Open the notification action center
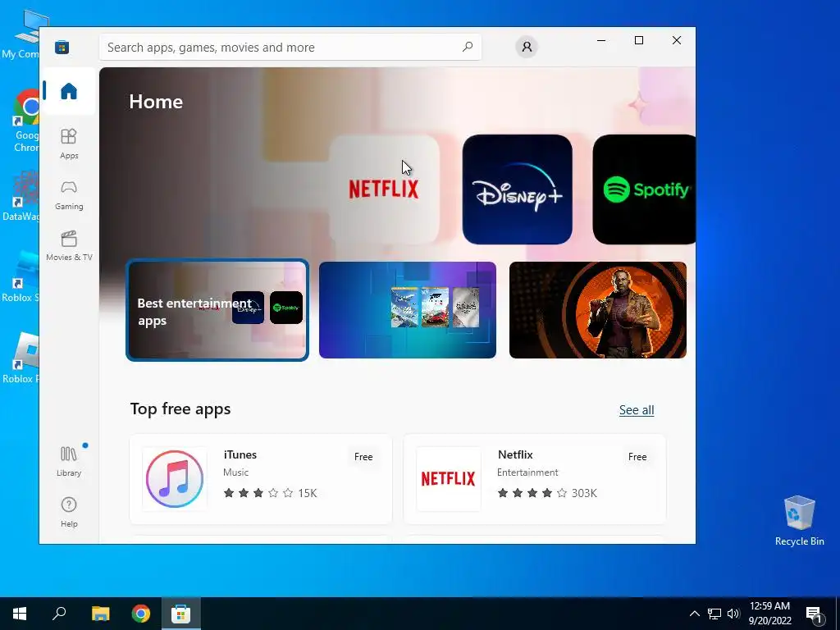 (x=815, y=614)
